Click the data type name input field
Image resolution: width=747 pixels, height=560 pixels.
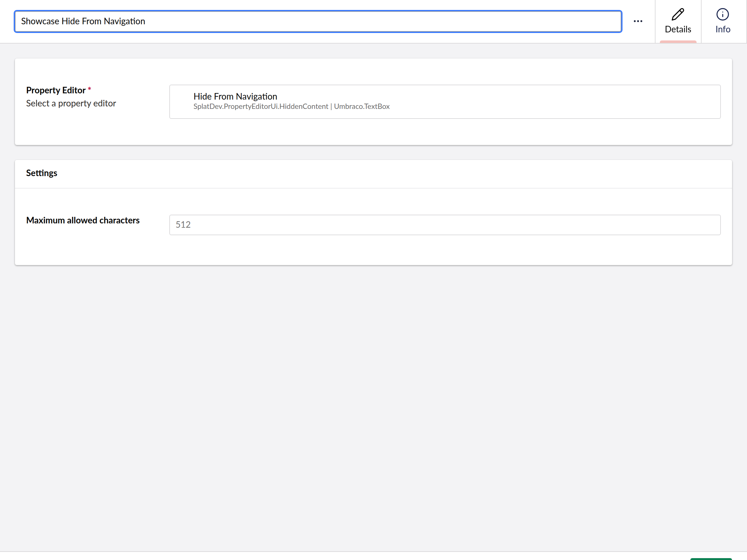(318, 21)
